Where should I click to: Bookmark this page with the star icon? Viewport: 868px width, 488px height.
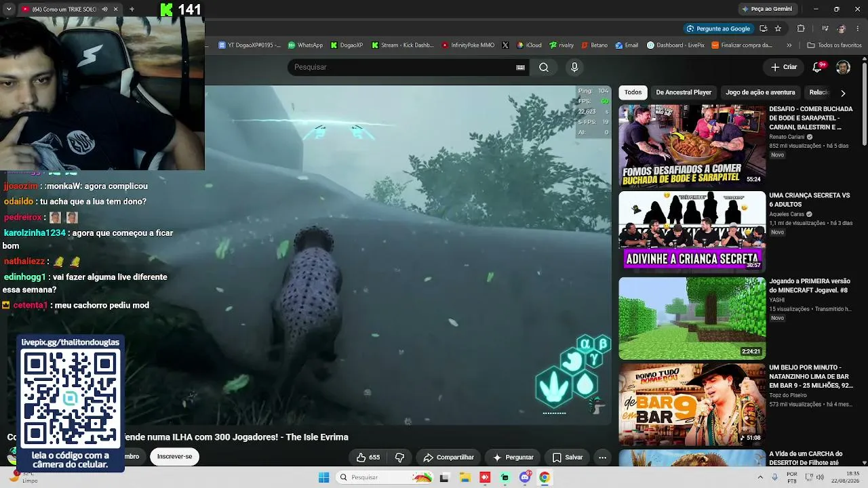778,28
